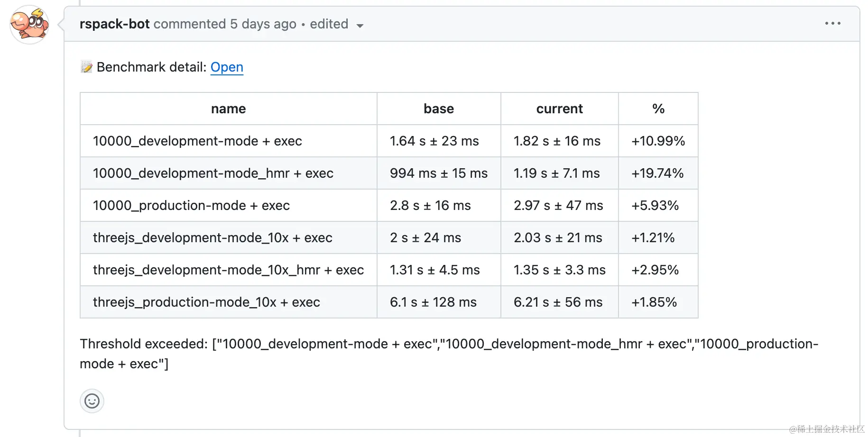The width and height of the screenshot is (868, 437).
Task: Click the 'name' column header
Action: click(229, 109)
